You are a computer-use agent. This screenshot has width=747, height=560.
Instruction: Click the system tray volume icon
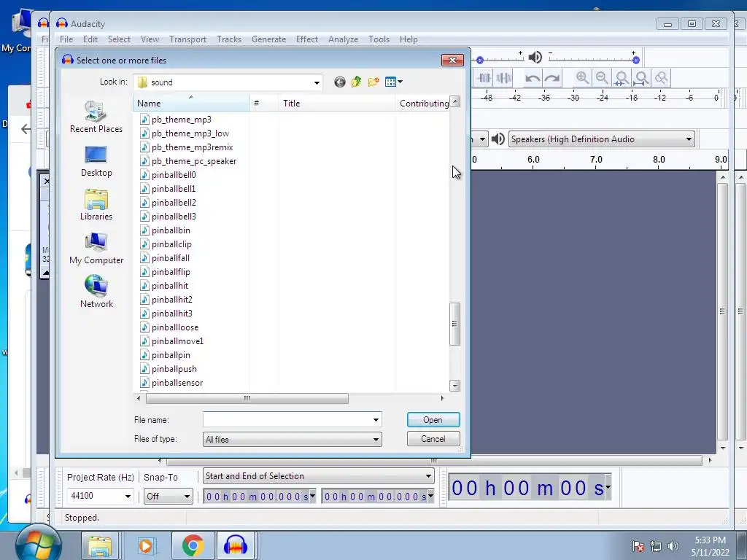pos(673,546)
